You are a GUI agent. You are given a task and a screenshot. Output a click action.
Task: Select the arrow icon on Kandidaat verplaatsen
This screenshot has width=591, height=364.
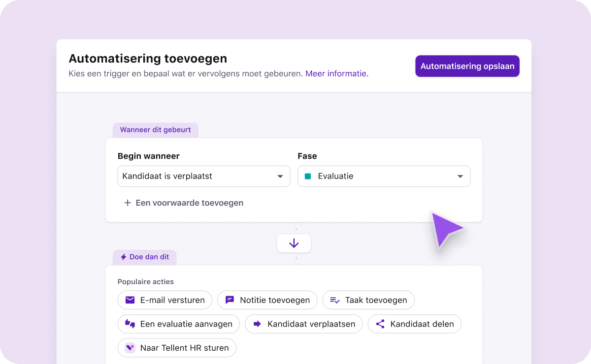256,324
